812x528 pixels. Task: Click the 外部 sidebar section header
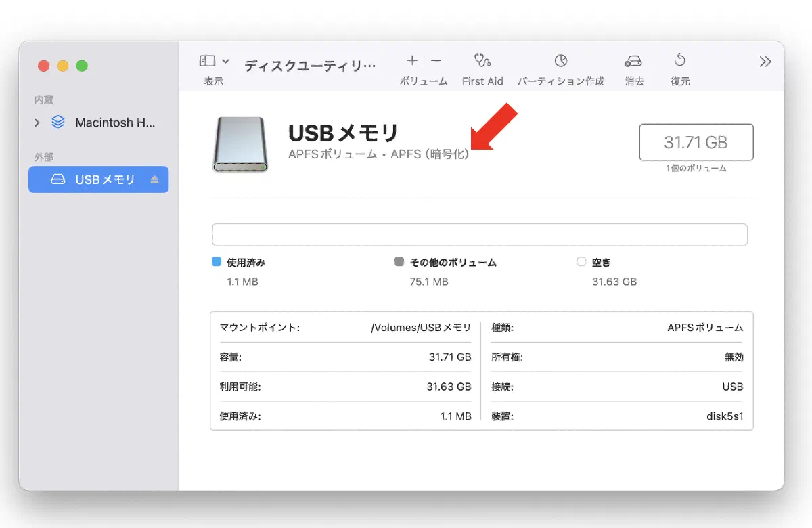43,156
